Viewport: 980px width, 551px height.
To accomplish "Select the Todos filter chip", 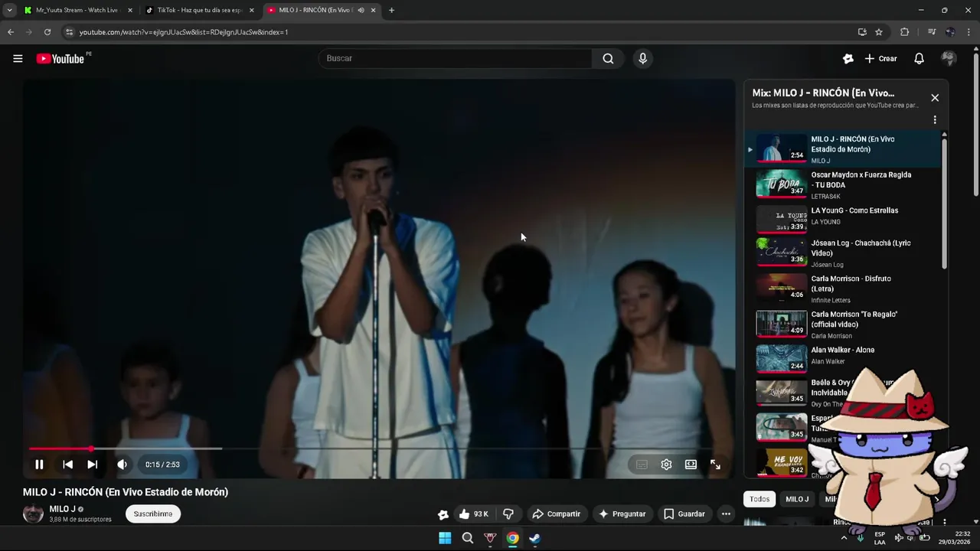I will click(x=759, y=499).
